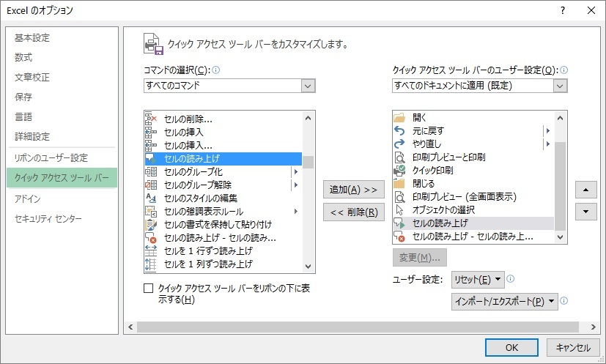Click the セルの挿入... icon with ellipsis
This screenshot has height=364, width=606.
click(x=151, y=145)
